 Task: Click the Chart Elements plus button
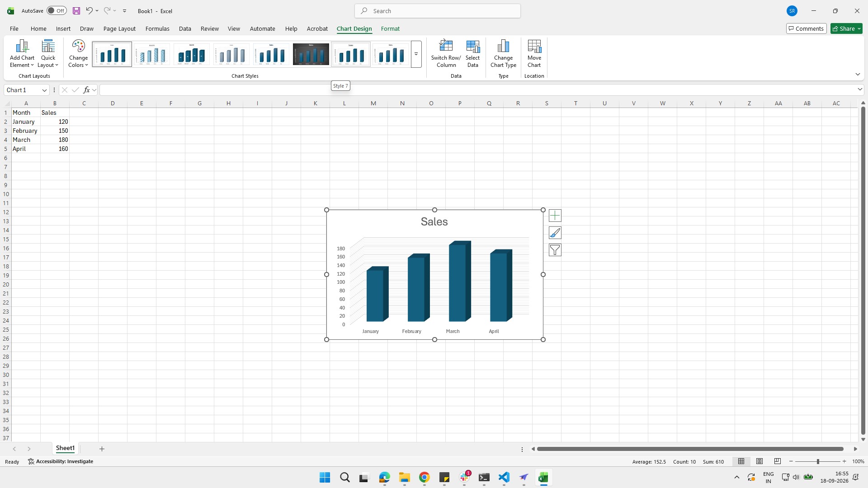pyautogui.click(x=555, y=216)
